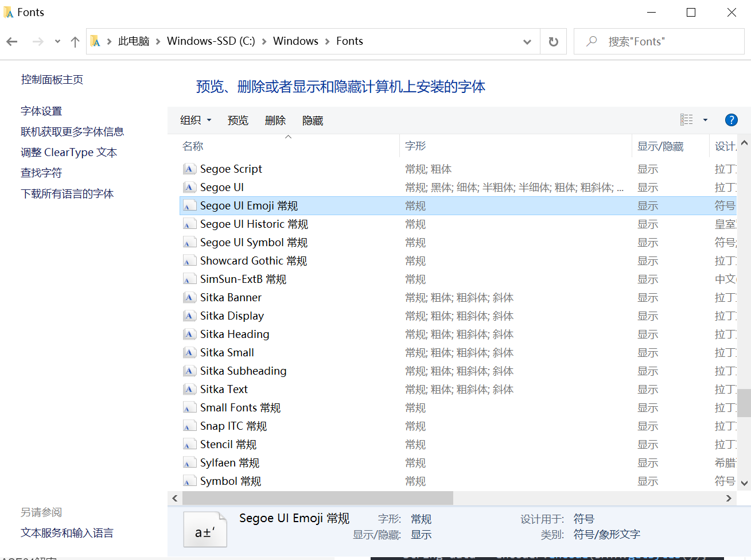Click the Symbol font file icon
This screenshot has height=560, width=751.
[189, 481]
